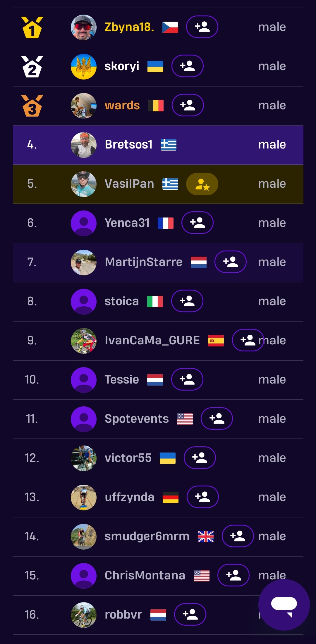This screenshot has height=644, width=316.
Task: Open Bretsos1 profile name
Action: 129,145
